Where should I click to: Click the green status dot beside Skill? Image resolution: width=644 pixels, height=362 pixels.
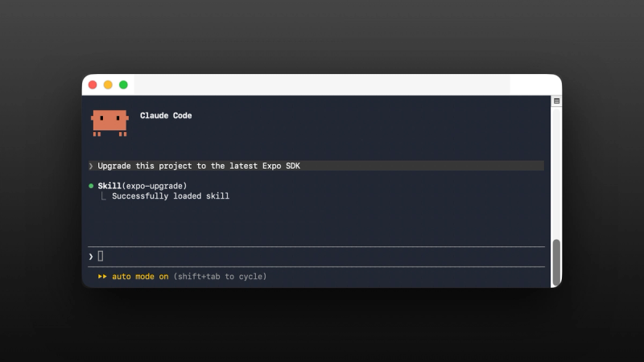(x=91, y=186)
